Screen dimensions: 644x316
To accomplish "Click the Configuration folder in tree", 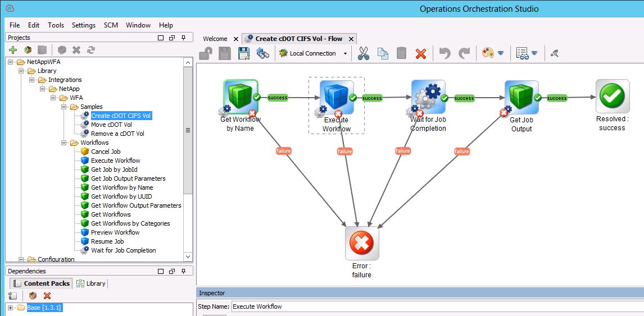I will click(x=56, y=259).
